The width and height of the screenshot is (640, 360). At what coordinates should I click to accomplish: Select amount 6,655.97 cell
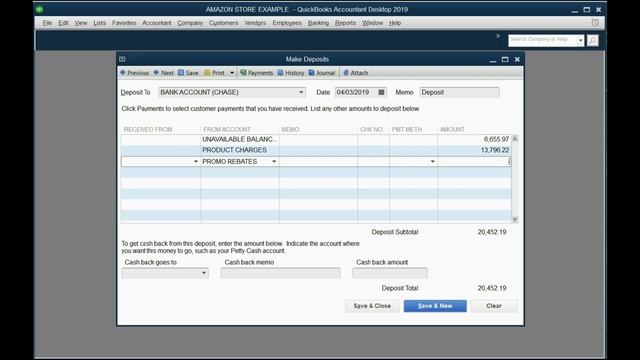(x=474, y=139)
